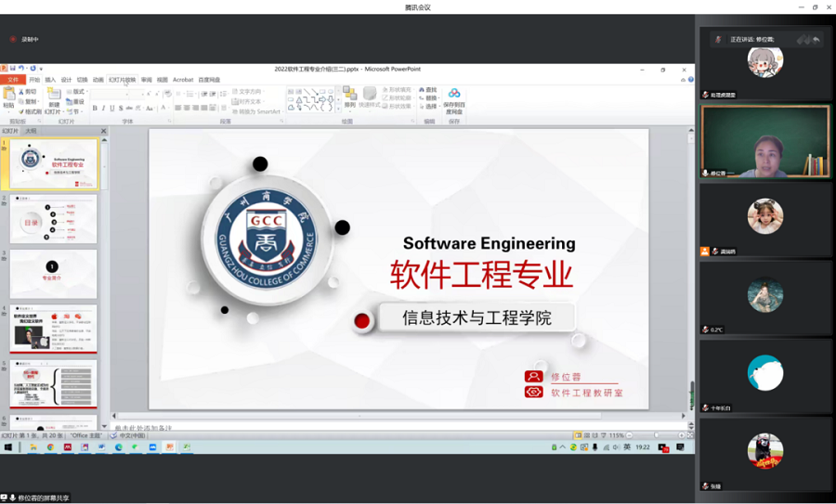Expand the shapes gallery more arrow
Viewport: 836px width, 504px height.
click(x=336, y=109)
